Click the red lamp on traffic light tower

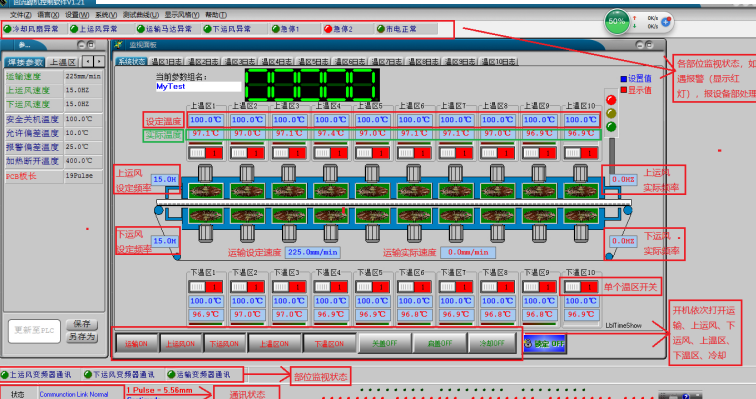611,100
